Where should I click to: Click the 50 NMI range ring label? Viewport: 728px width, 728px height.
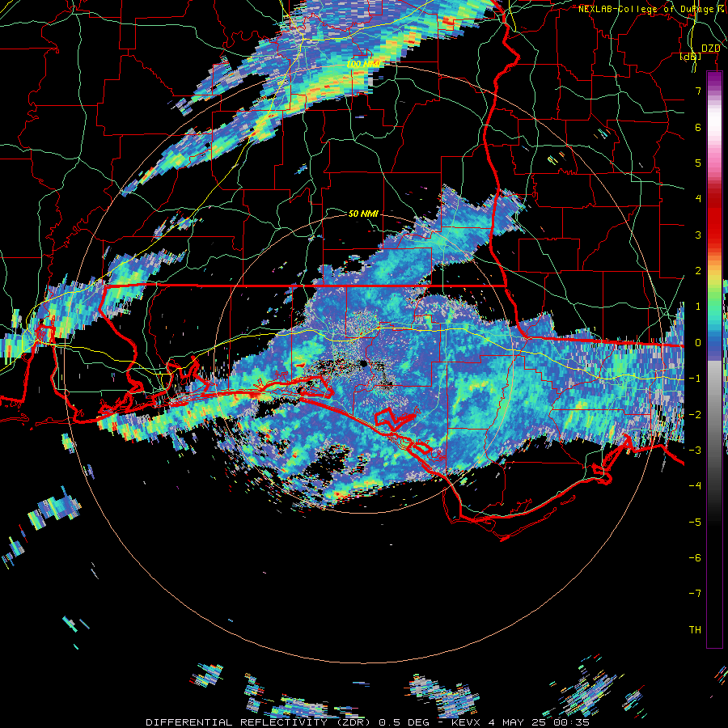[363, 214]
